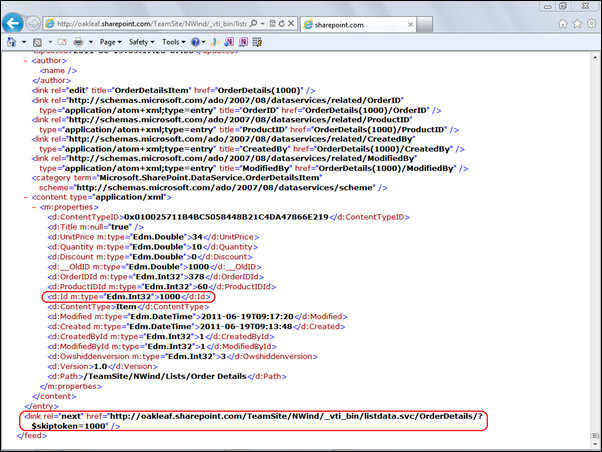The image size is (602, 452).
Task: Go back with the blue Back arrow
Action: click(13, 23)
